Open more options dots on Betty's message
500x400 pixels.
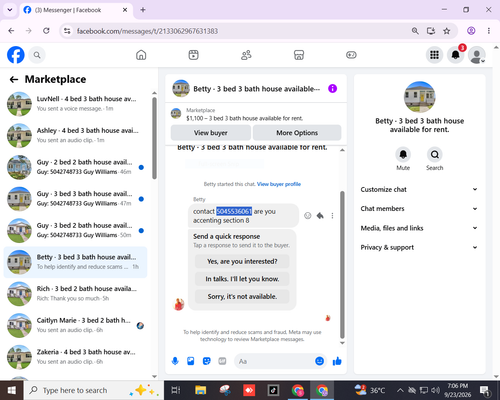coord(332,216)
